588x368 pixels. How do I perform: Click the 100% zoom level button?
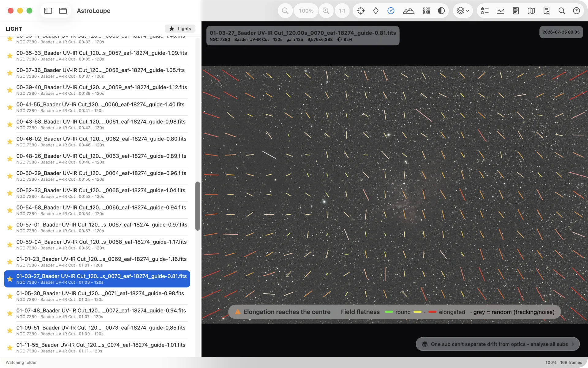(x=306, y=11)
